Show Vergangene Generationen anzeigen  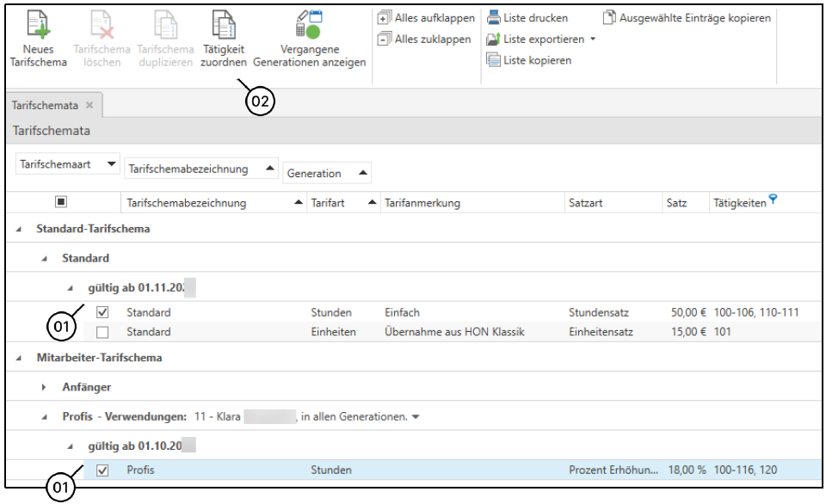click(x=309, y=24)
